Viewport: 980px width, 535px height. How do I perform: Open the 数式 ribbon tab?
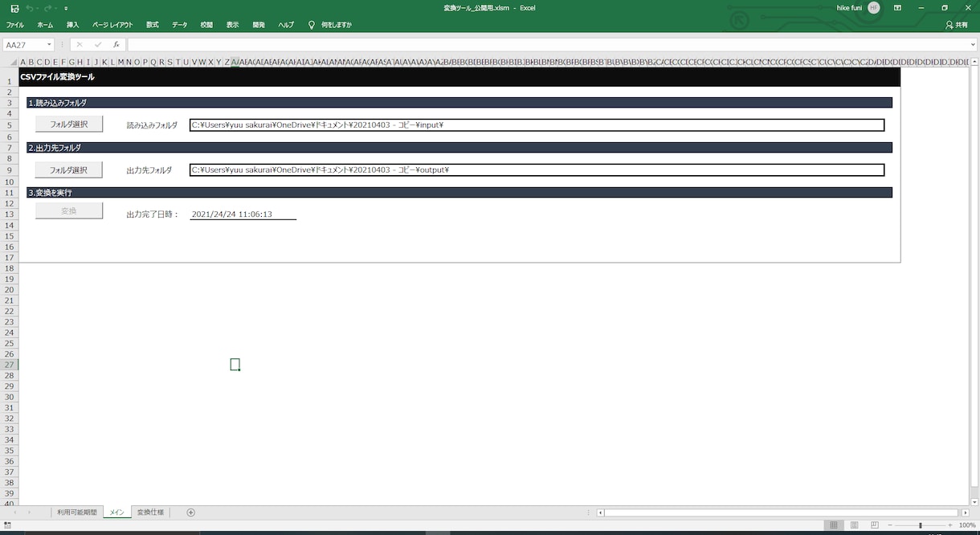pyautogui.click(x=153, y=25)
